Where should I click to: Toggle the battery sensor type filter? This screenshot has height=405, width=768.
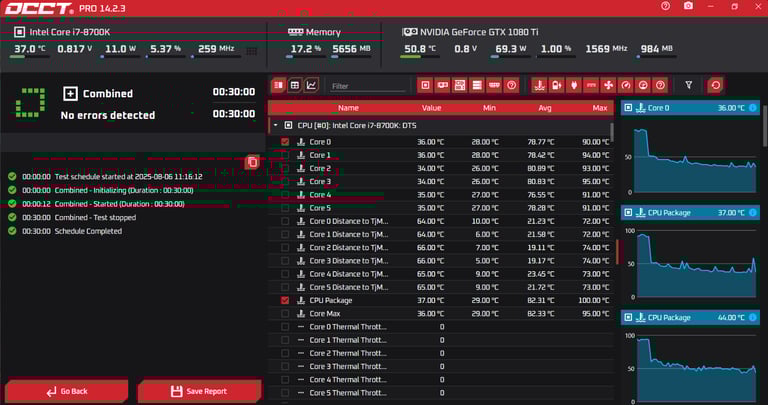(556, 85)
